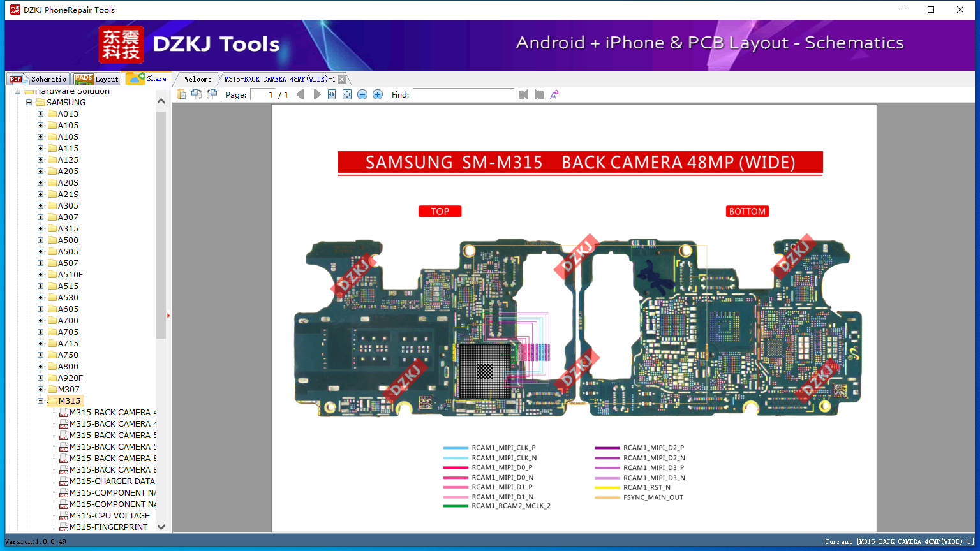Select the M315-BACK CAMERA 48MP(WIDE)-1 tab
This screenshot has width=980, height=551.
click(279, 79)
